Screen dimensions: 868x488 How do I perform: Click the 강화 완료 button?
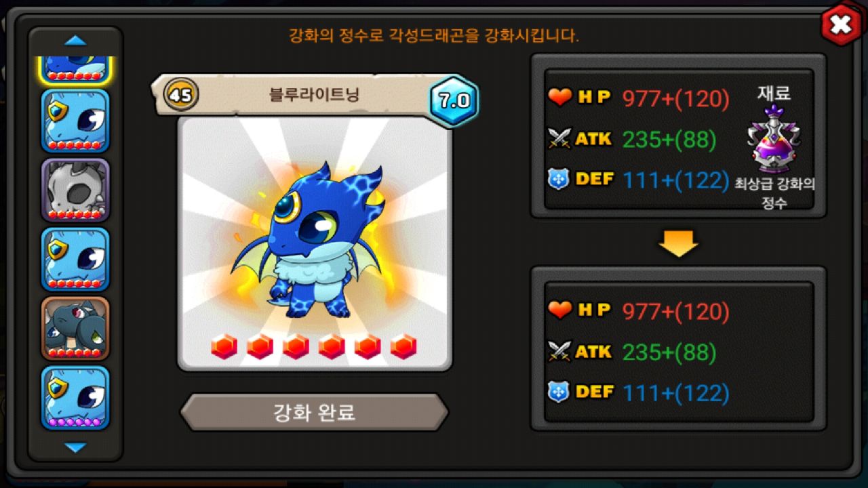(x=314, y=412)
